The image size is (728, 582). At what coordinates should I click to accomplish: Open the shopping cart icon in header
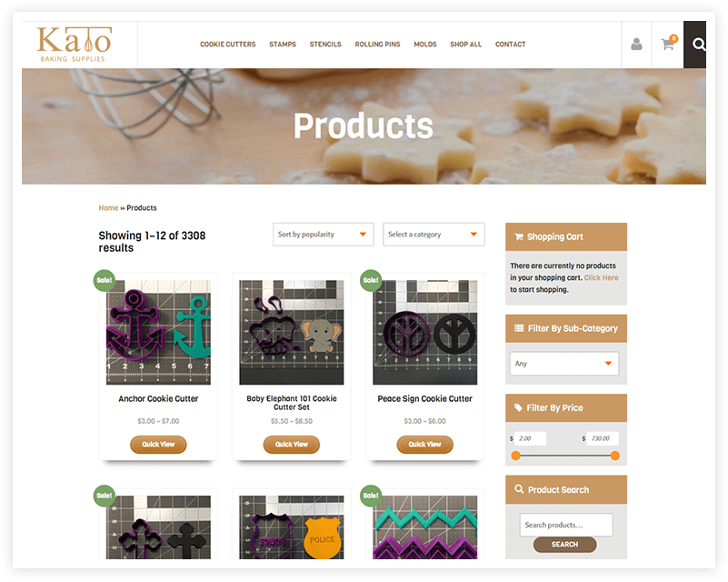[x=669, y=44]
